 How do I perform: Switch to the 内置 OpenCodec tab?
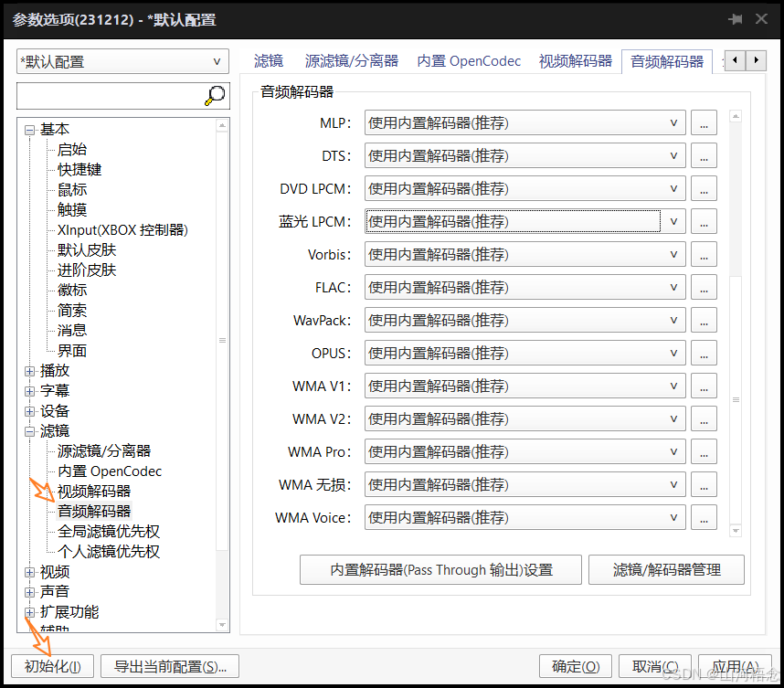[469, 61]
